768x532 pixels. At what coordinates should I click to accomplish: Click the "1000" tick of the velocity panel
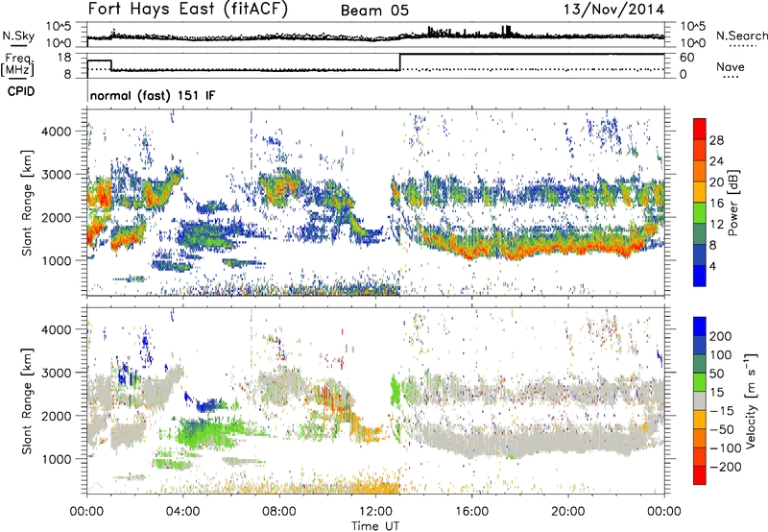click(x=57, y=459)
